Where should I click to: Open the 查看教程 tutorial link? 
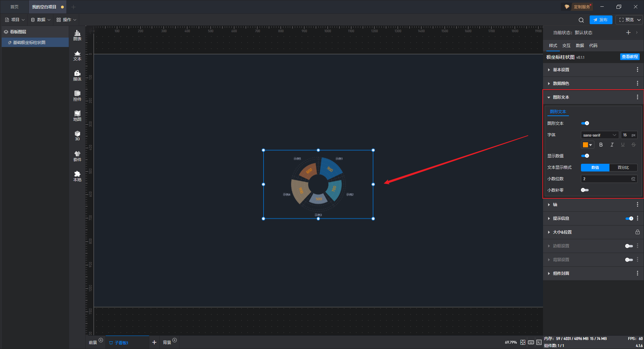point(630,57)
